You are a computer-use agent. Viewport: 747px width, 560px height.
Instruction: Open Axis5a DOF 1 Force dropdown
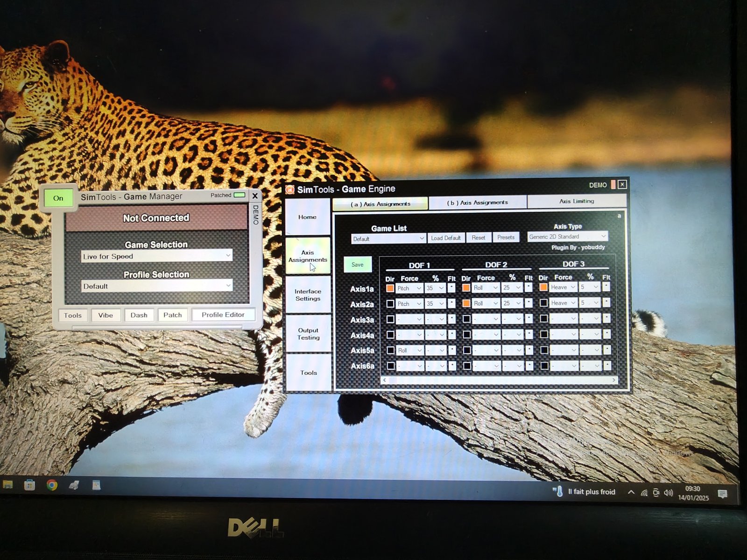(410, 350)
